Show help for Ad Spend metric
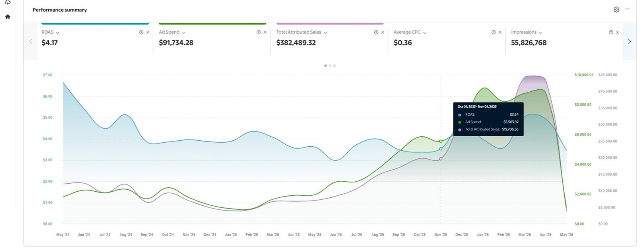Screen dimensions: 644x250 [259, 32]
